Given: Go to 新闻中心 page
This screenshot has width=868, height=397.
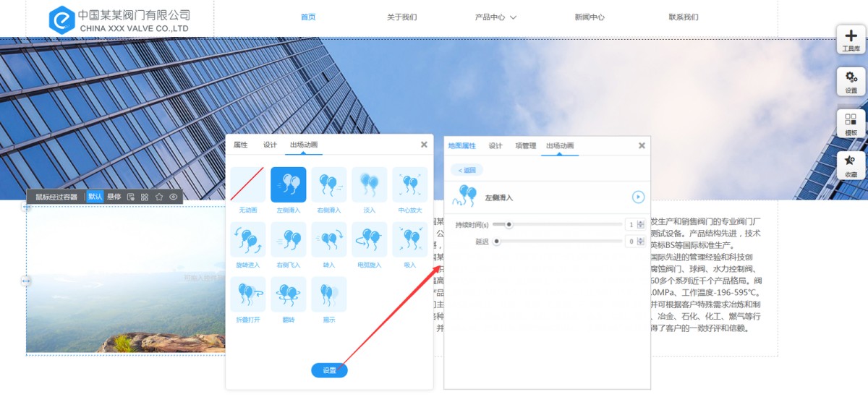Looking at the screenshot, I should [590, 17].
